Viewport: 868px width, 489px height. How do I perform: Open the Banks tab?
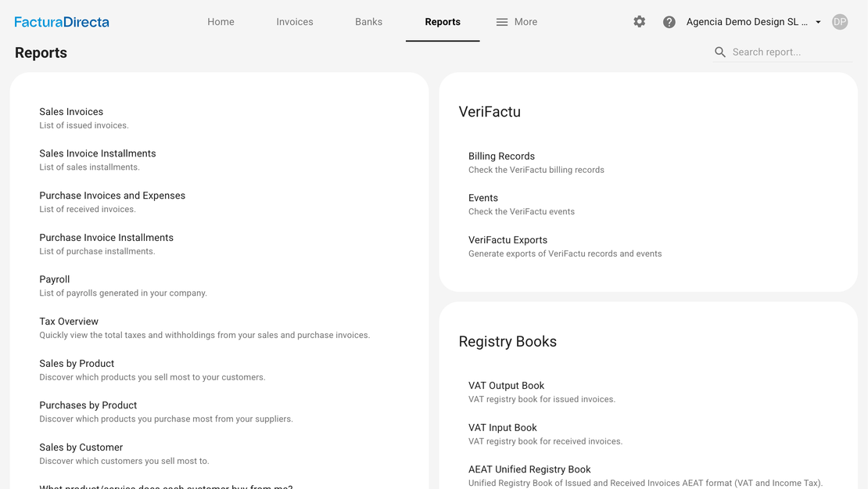click(368, 22)
